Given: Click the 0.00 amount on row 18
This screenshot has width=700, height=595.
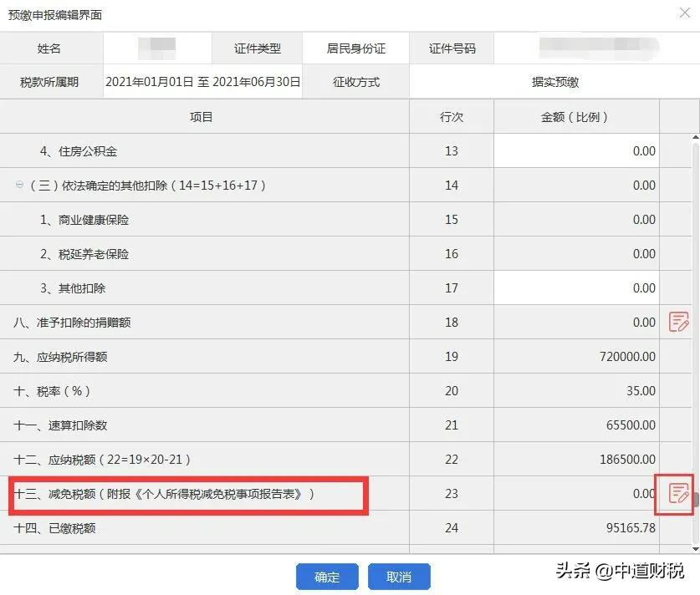Looking at the screenshot, I should click(x=644, y=322).
